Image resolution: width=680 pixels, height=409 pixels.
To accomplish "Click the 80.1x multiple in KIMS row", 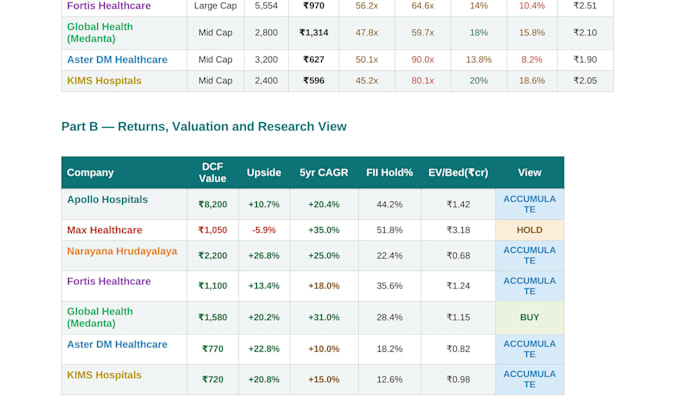I will (422, 81).
